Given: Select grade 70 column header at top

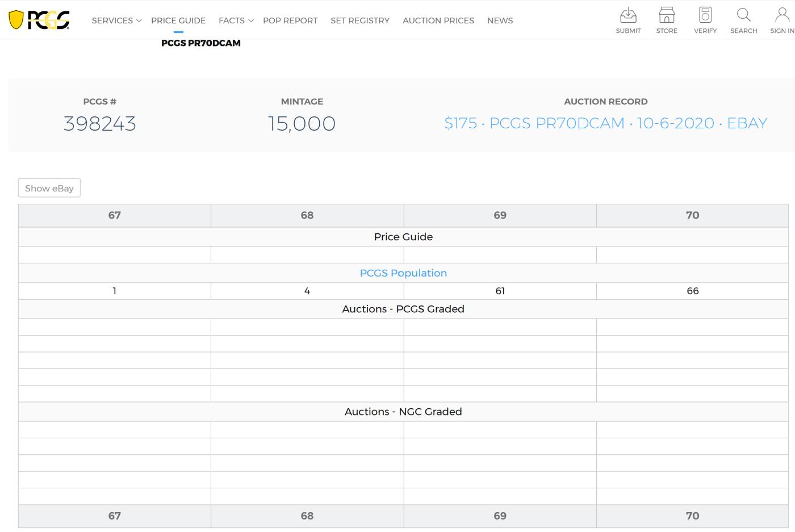Looking at the screenshot, I should coord(692,215).
